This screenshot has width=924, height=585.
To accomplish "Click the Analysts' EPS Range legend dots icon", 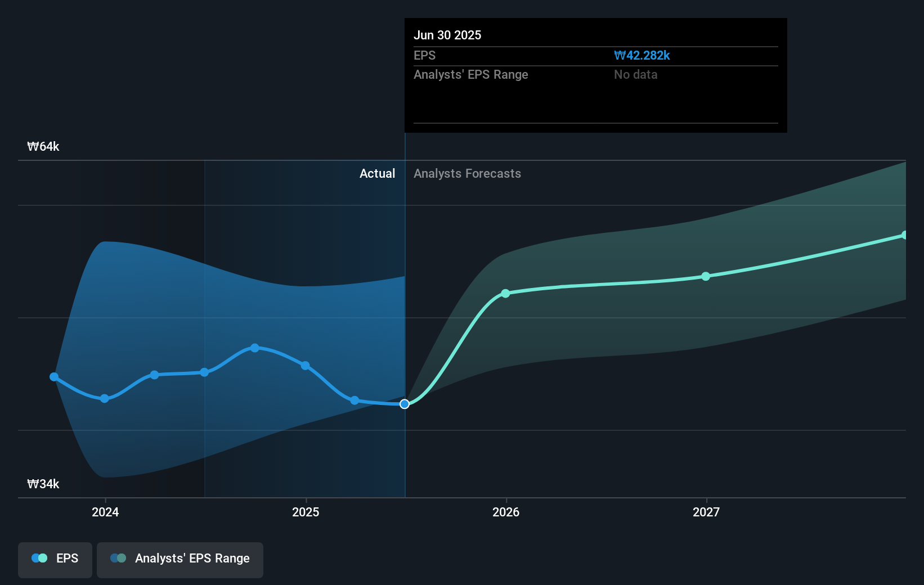I will 118,558.
